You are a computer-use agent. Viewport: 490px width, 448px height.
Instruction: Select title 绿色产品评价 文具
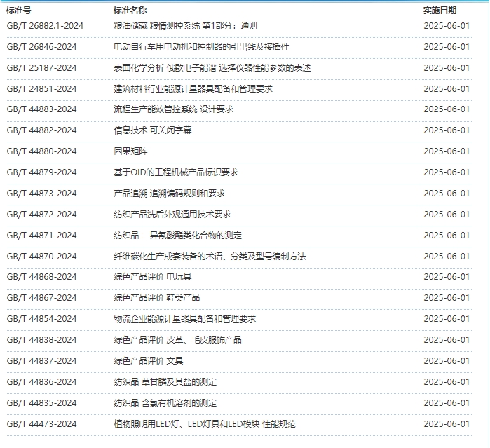point(149,361)
